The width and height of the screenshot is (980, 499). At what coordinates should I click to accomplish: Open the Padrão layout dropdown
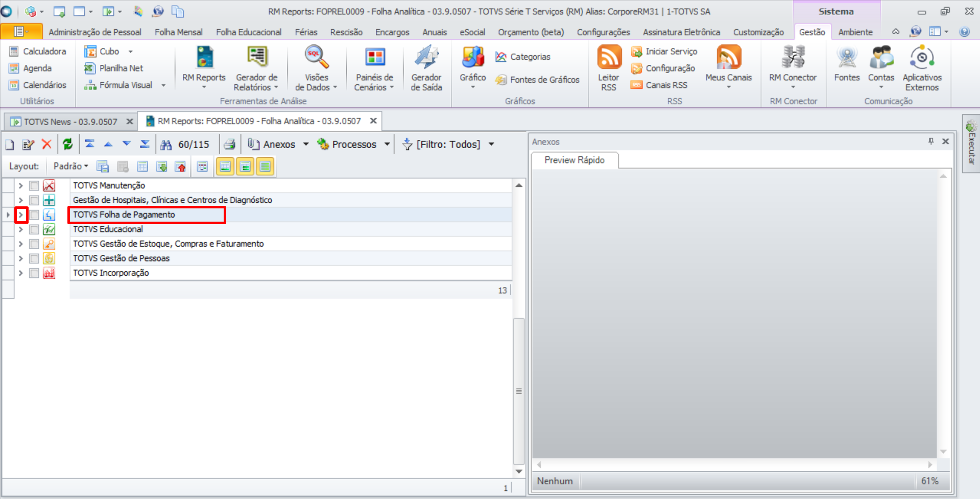tap(71, 166)
